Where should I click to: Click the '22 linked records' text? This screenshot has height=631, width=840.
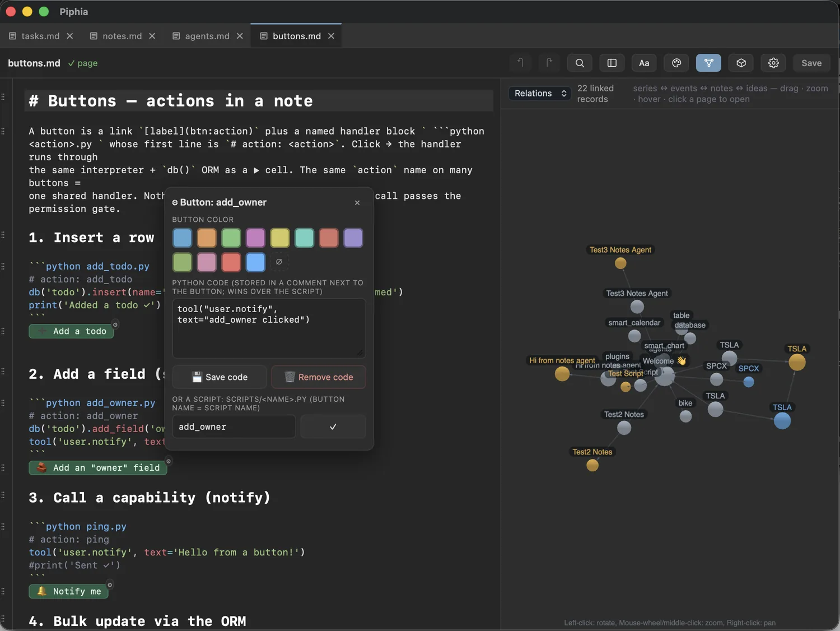[x=595, y=94]
